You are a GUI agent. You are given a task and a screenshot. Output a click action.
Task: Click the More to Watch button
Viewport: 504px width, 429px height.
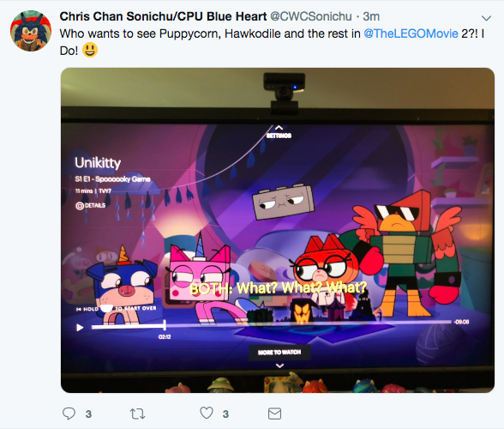279,353
